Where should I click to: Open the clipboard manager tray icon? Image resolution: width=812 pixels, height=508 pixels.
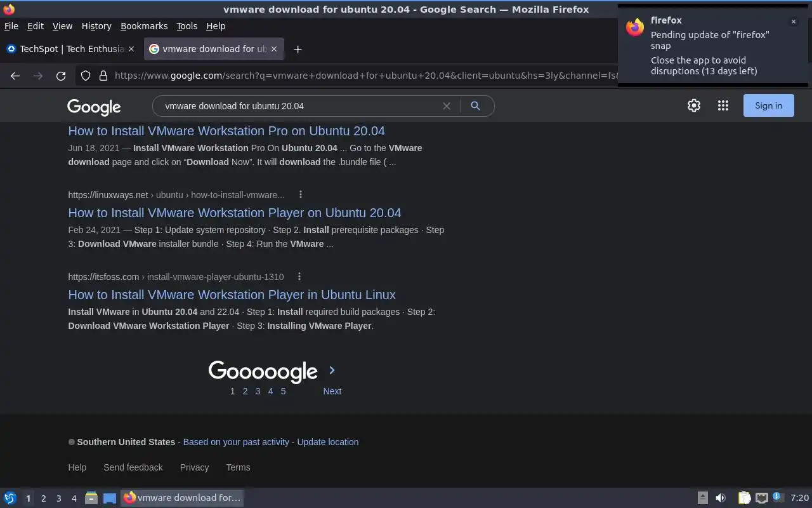tap(745, 498)
